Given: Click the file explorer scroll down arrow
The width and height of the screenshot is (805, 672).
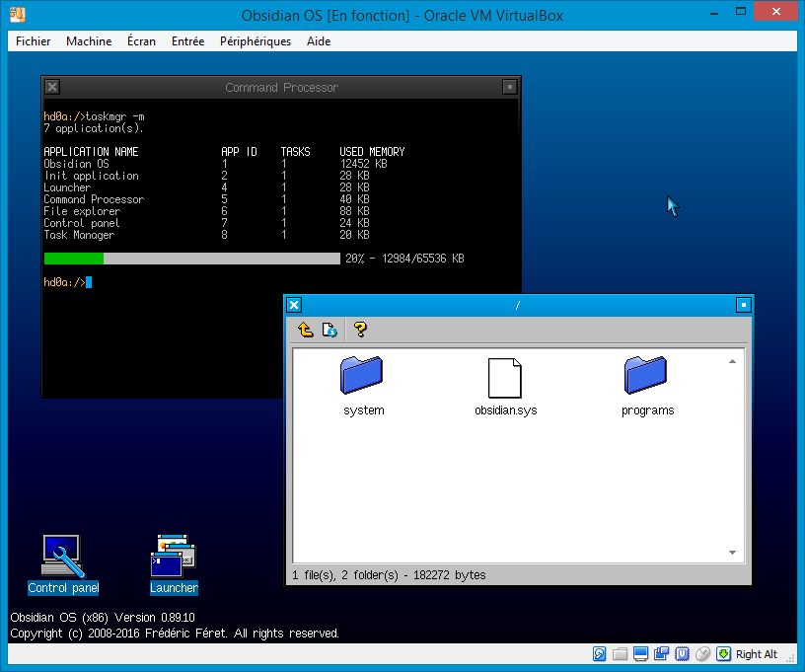Looking at the screenshot, I should 733,553.
